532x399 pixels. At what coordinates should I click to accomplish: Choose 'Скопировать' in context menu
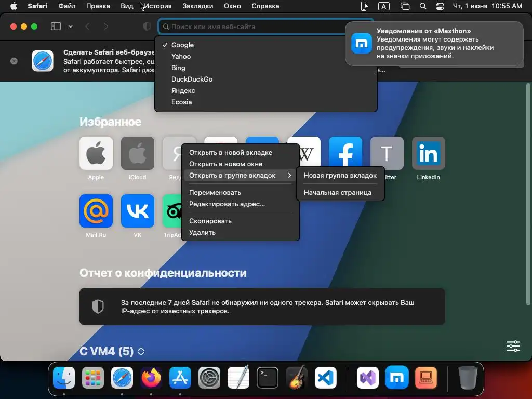pos(241,221)
